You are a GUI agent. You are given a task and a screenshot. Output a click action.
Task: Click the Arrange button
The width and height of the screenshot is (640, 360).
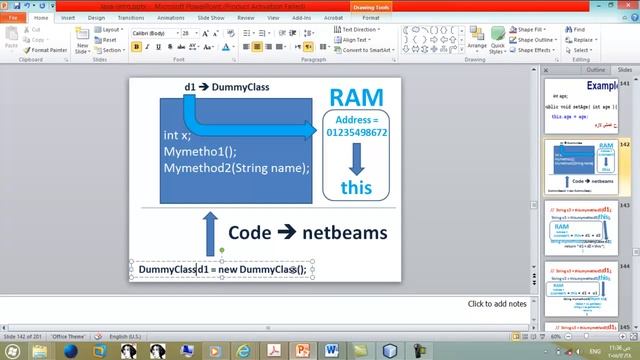coord(477,39)
